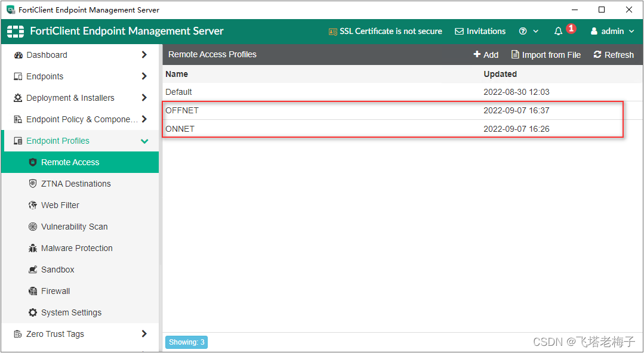Select the OFFNET profile row
This screenshot has width=644, height=353.
point(403,110)
